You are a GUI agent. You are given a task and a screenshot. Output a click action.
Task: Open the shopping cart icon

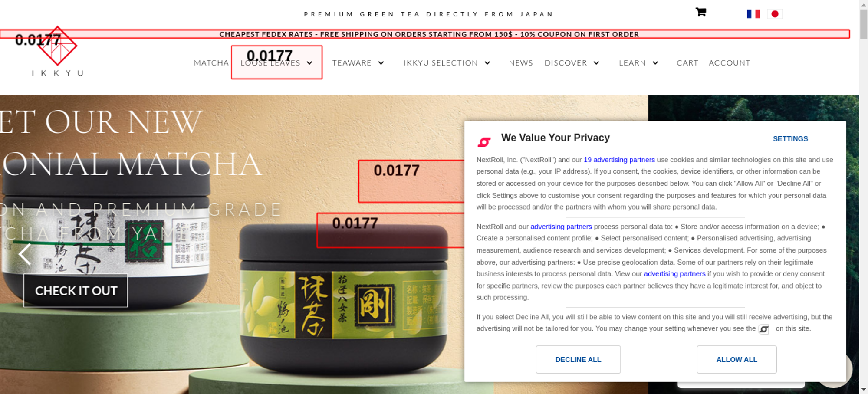coord(701,12)
